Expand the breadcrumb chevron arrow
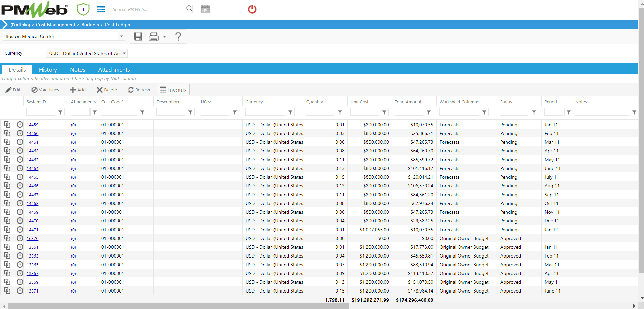Screen dimensions: 644x309 point(5,24)
